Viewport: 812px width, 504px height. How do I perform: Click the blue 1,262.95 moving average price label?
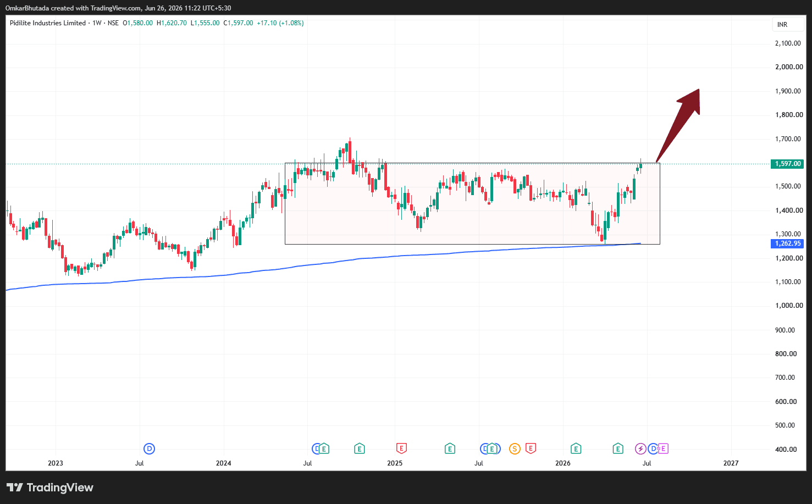[788, 243]
